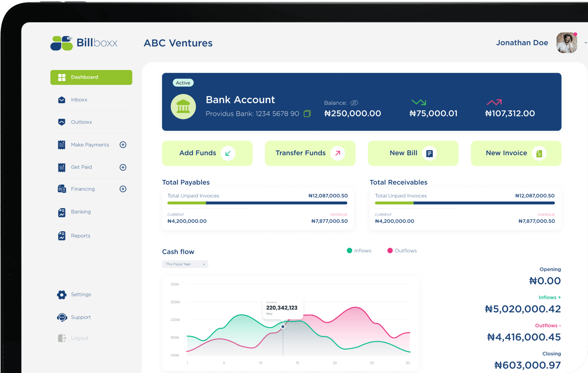Expand Financing with plus icon
Image resolution: width=588 pixels, height=373 pixels.
pyautogui.click(x=123, y=189)
